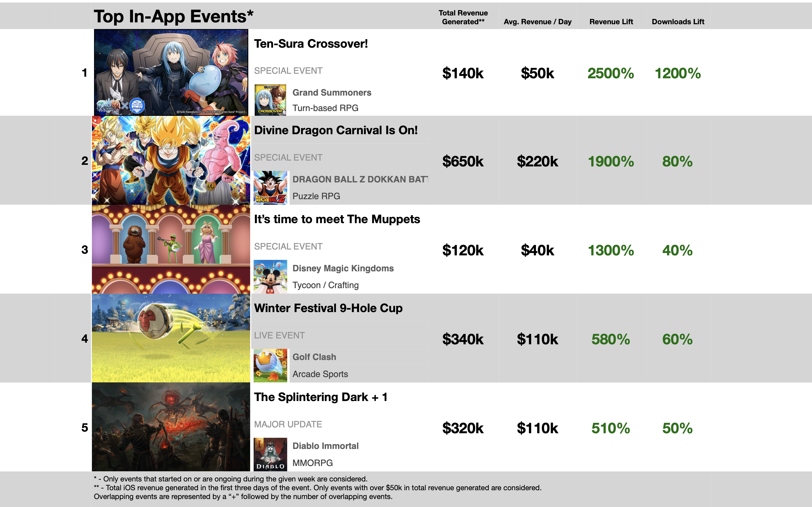The height and width of the screenshot is (507, 812).
Task: Open the Avg. Revenue Per Day header
Action: [x=537, y=19]
